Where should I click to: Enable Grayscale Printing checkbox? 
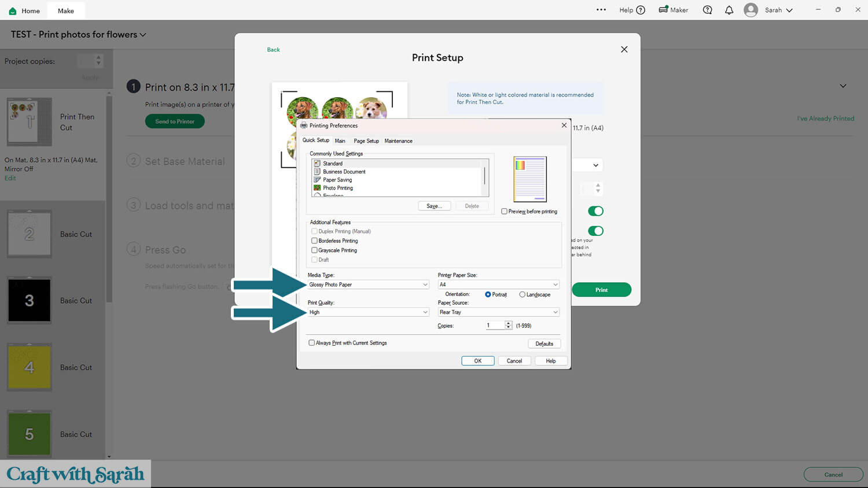click(x=314, y=250)
